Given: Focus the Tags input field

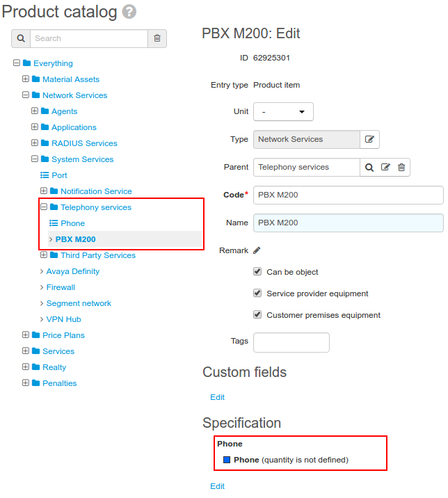Looking at the screenshot, I should click(291, 342).
